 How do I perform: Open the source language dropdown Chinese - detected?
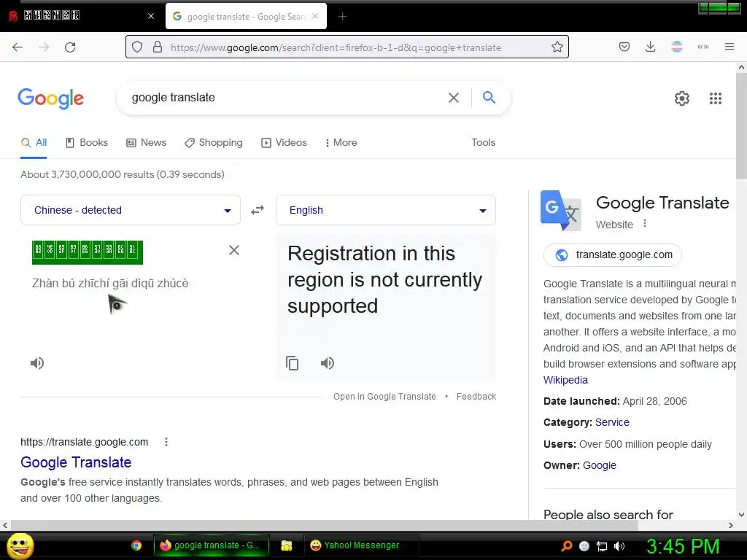point(131,210)
